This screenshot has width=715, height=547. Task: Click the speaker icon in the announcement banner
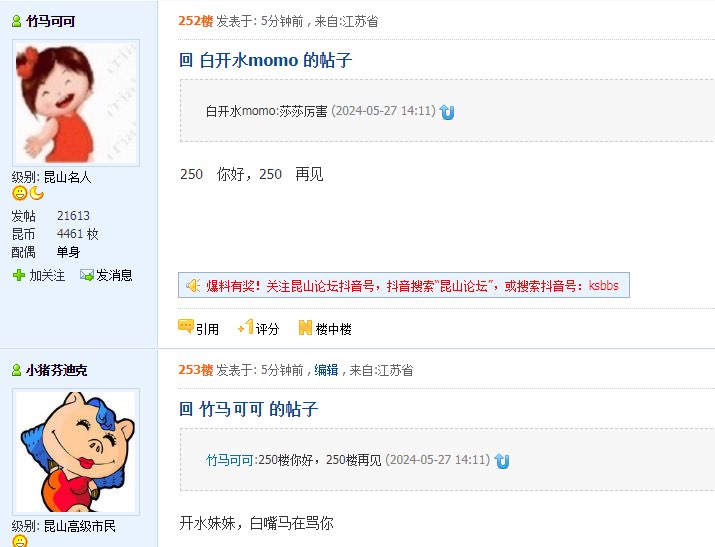193,285
